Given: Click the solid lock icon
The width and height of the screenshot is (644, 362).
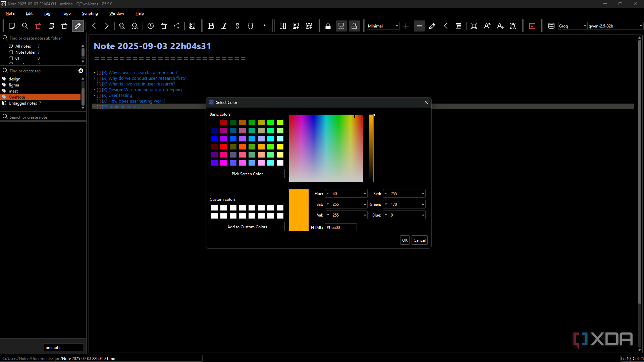Looking at the screenshot, I should tap(328, 26).
